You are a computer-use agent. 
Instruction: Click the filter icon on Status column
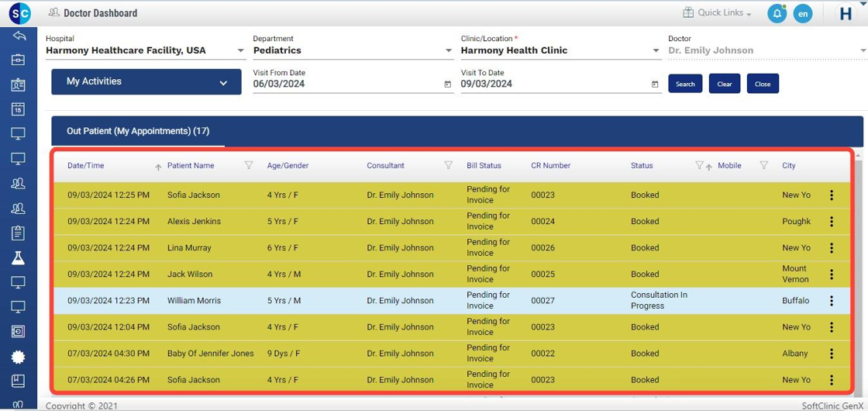click(x=699, y=165)
